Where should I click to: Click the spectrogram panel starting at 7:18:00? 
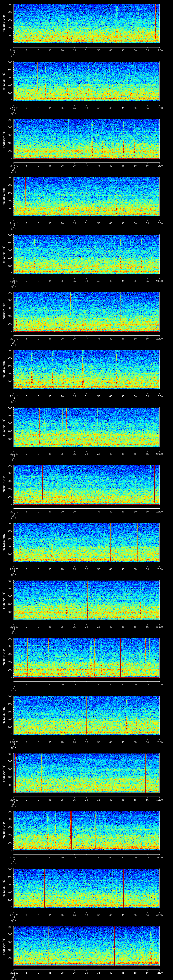click(87, 139)
